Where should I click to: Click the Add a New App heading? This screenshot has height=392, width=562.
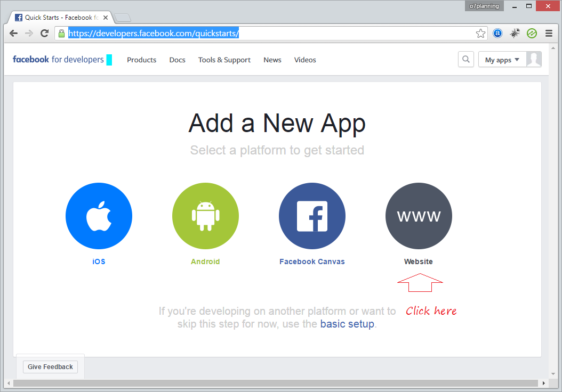point(277,123)
